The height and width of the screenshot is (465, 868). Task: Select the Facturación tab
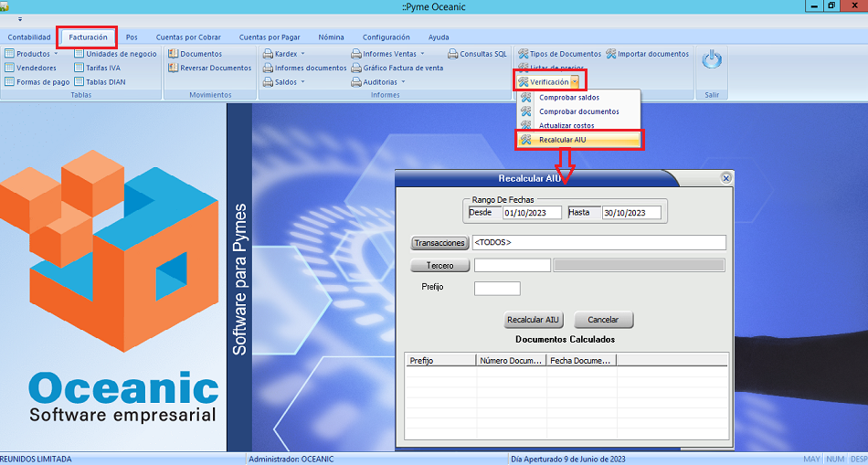point(88,37)
